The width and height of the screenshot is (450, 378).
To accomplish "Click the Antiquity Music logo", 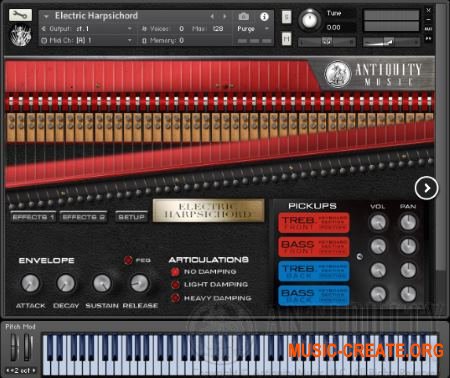I will (x=373, y=74).
